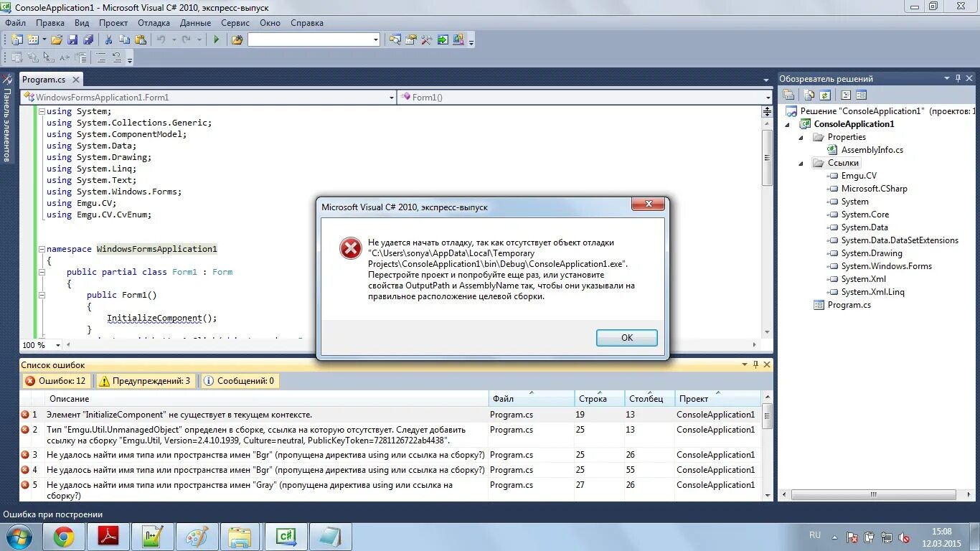The height and width of the screenshot is (551, 980).
Task: Click the Paste clipboard icon
Action: click(x=140, y=39)
